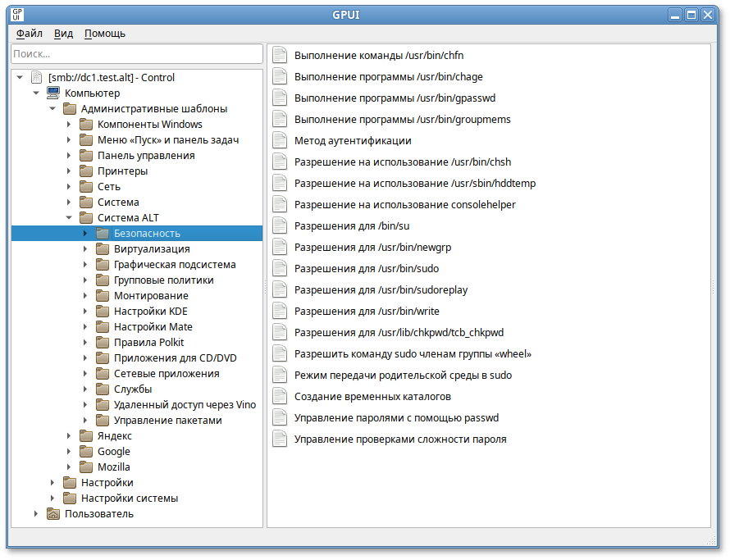Image resolution: width=730 pixels, height=560 pixels.
Task: Click the folder icon next to 'Принтеры'
Action: [86, 171]
